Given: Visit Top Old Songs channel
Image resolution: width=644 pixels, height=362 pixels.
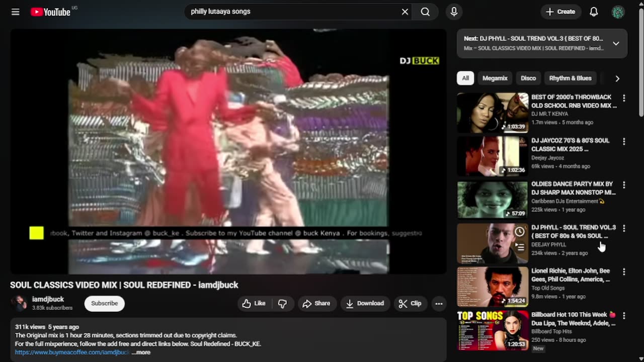Looking at the screenshot, I should 548,288.
